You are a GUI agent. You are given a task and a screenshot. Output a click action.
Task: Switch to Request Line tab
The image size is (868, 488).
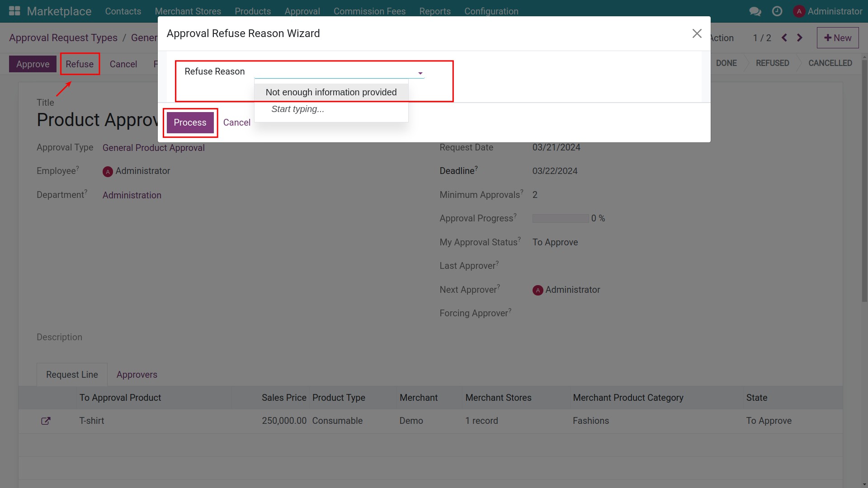coord(72,375)
